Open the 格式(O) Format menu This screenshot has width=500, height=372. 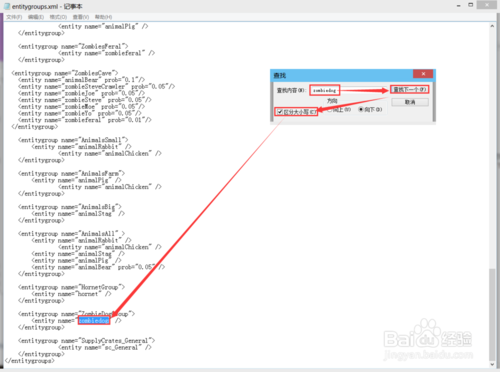(x=58, y=17)
